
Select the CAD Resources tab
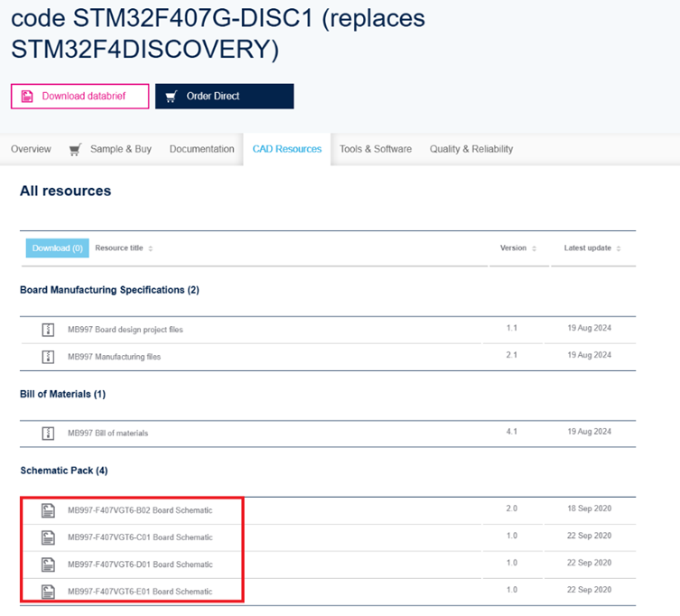287,149
